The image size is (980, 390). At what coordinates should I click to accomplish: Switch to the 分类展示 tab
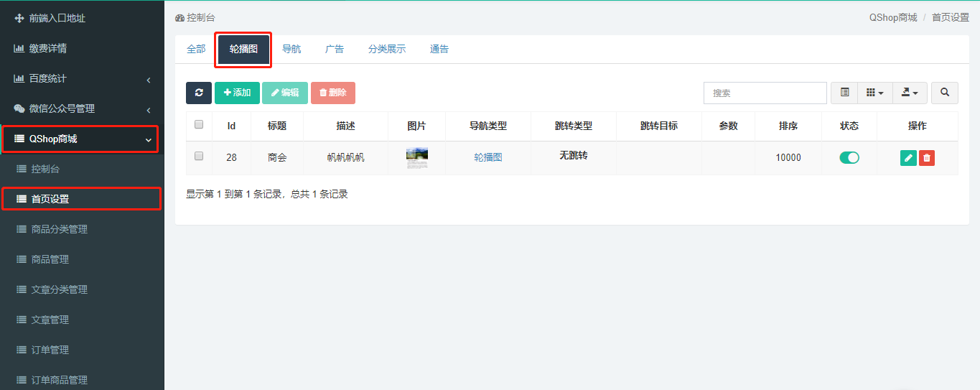coord(387,49)
